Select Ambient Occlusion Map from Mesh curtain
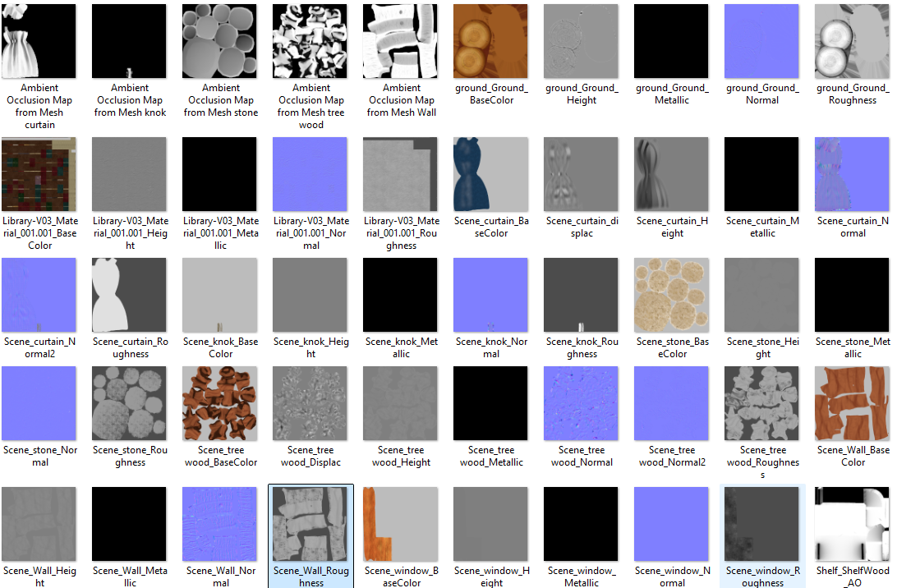Screen dimensions: 897x588 tap(39, 40)
